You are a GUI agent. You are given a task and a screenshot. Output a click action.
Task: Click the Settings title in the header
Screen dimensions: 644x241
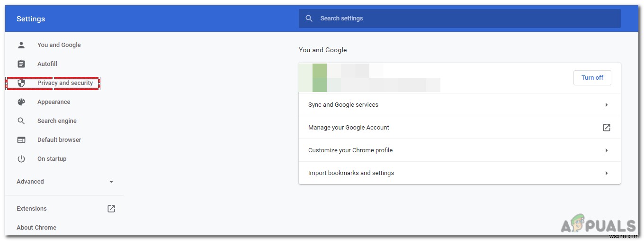(x=31, y=19)
